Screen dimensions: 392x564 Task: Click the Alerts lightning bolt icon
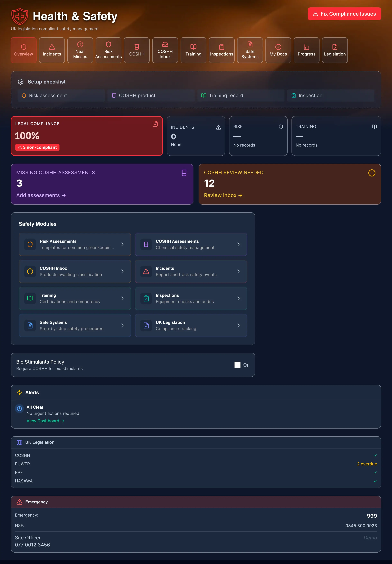19,393
